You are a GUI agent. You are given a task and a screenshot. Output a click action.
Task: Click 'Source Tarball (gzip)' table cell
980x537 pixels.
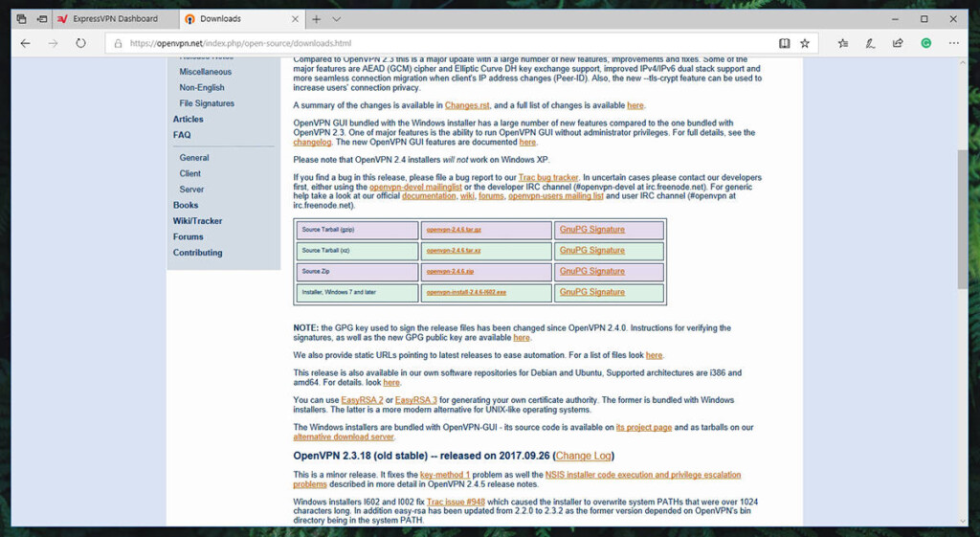(358, 230)
